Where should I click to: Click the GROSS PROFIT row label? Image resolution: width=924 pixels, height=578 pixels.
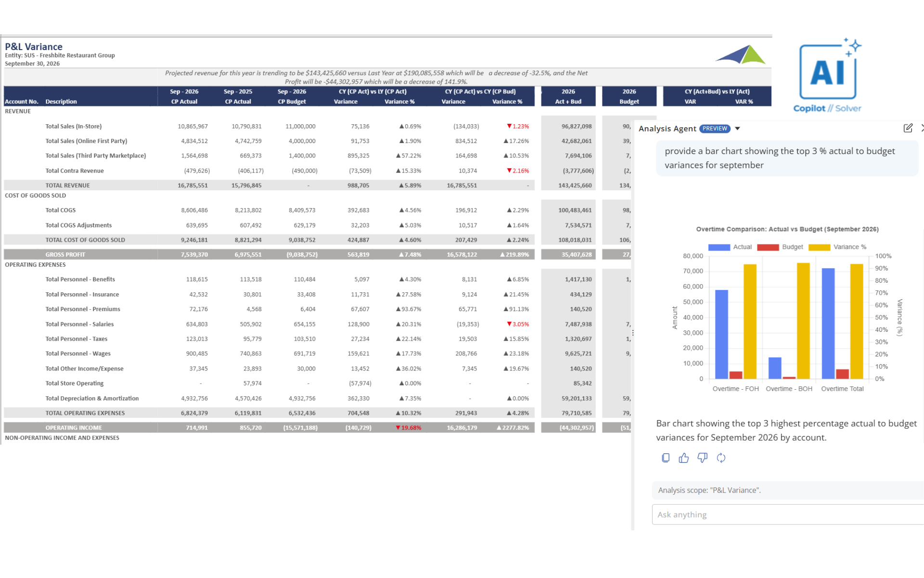[x=65, y=254]
